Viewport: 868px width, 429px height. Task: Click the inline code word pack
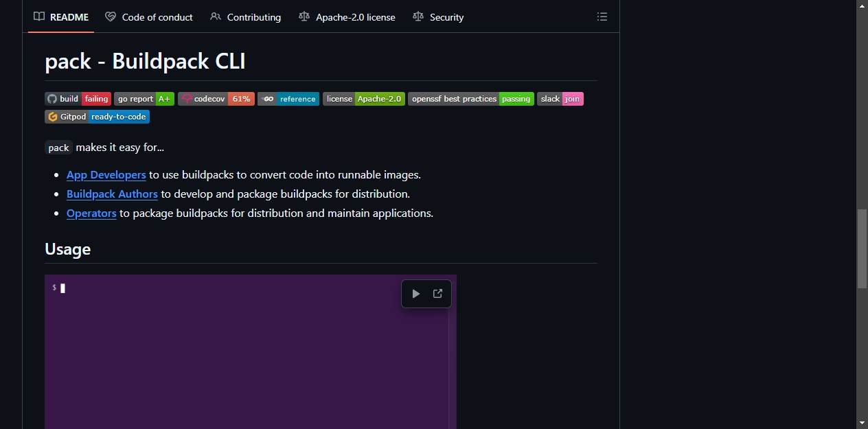[x=58, y=148]
